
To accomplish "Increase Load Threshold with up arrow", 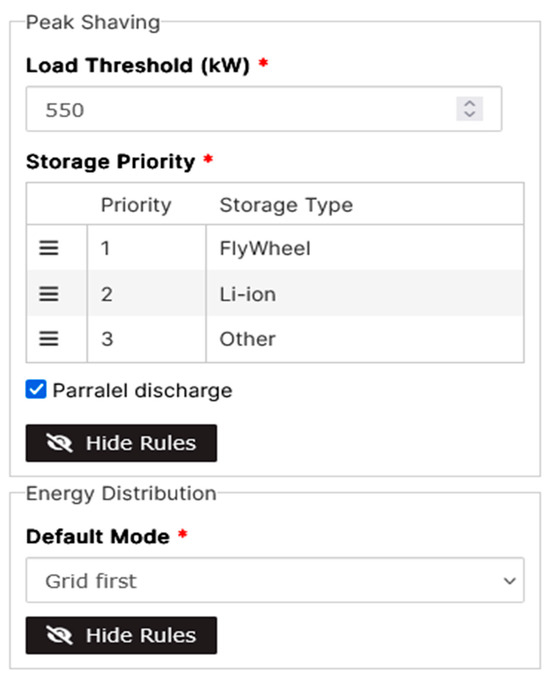I will (x=469, y=103).
